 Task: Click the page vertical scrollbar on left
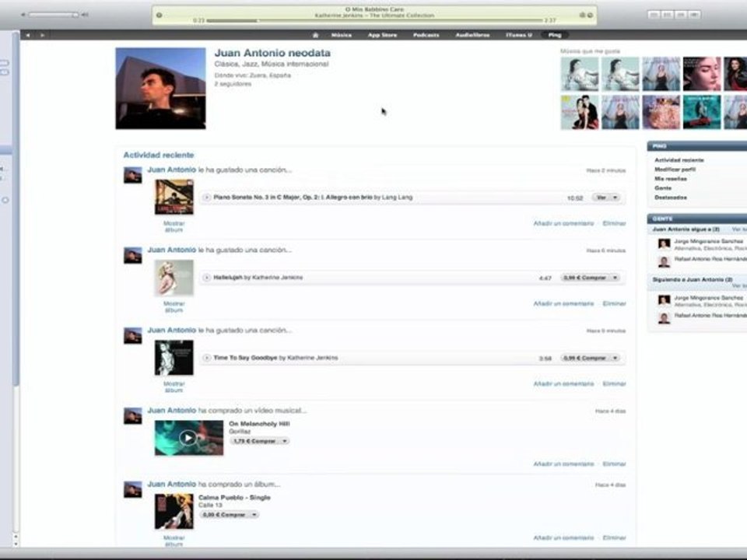point(16,209)
